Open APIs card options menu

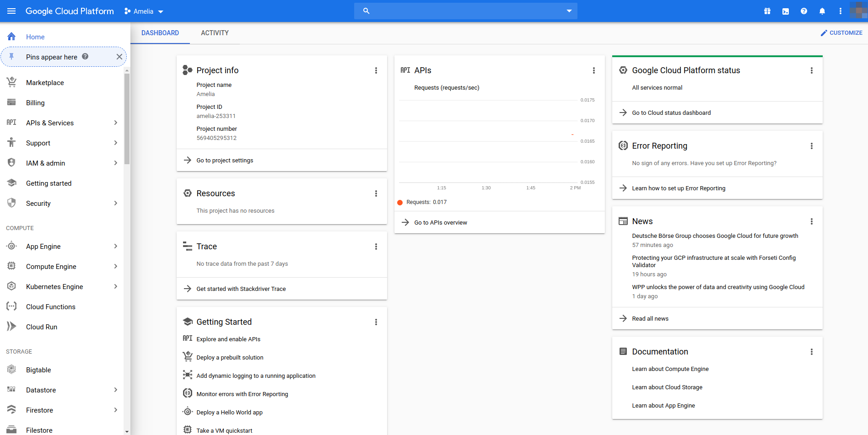tap(594, 70)
